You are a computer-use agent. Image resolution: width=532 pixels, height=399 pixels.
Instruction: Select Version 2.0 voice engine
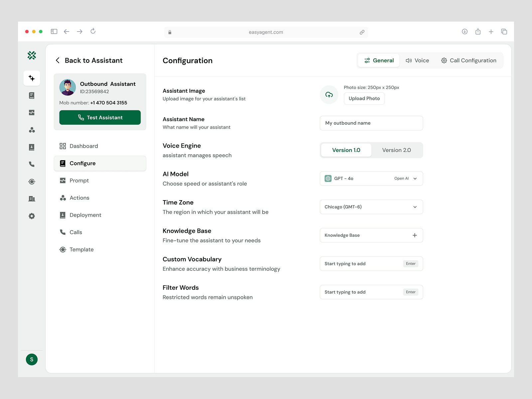pos(396,150)
